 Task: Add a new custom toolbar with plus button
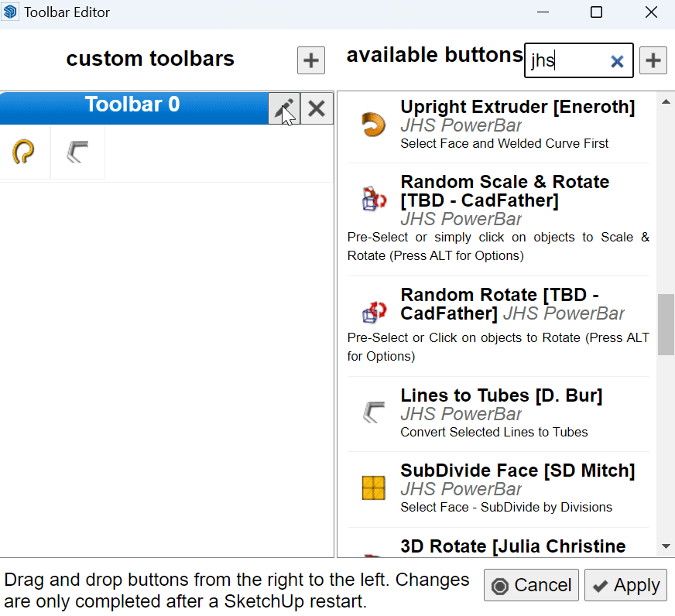point(311,60)
